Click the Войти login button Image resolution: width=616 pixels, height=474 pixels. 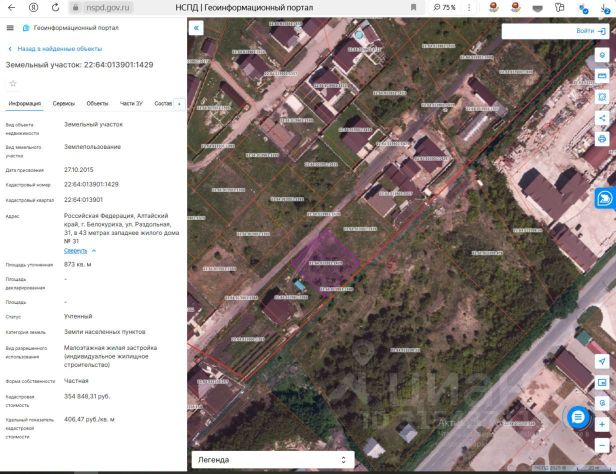pyautogui.click(x=591, y=31)
